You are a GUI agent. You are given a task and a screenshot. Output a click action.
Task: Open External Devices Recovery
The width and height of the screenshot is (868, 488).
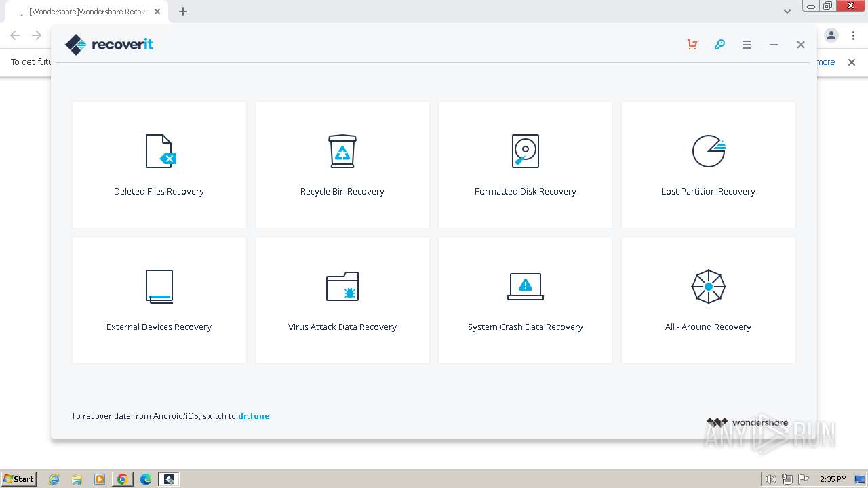(x=159, y=300)
